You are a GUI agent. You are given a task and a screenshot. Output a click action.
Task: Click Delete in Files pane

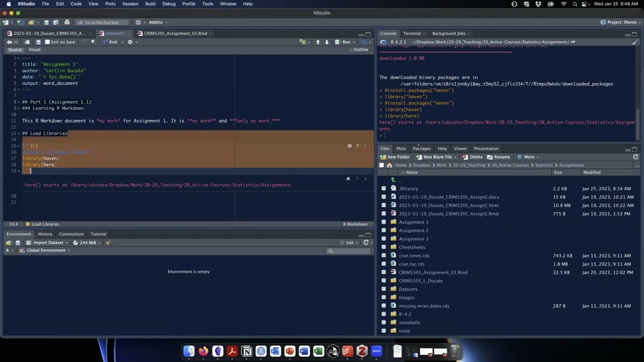472,157
